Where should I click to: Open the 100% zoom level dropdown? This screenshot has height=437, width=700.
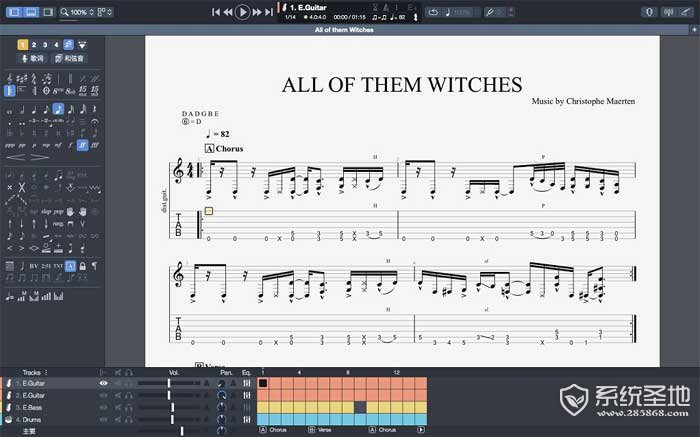point(77,12)
